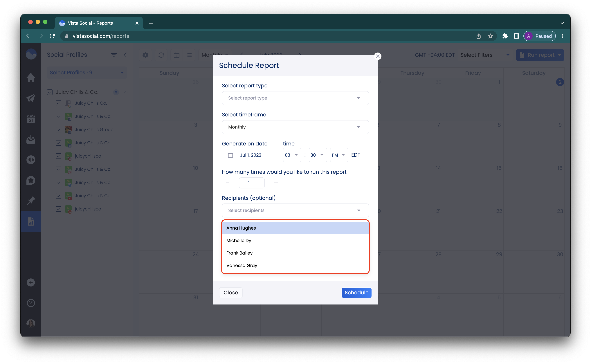The height and width of the screenshot is (364, 591).
Task: Collapse Juicy Chills & Co. group chevron
Action: click(126, 92)
